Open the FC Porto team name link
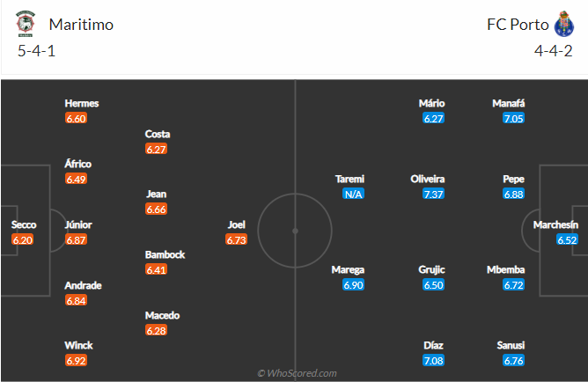This screenshot has width=588, height=382. pos(518,25)
